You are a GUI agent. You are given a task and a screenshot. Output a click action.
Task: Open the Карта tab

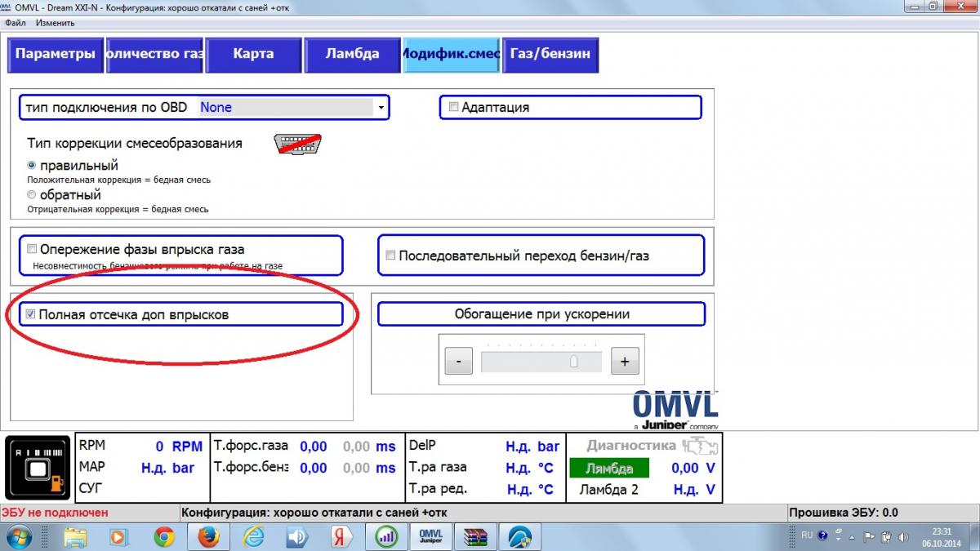pos(253,54)
